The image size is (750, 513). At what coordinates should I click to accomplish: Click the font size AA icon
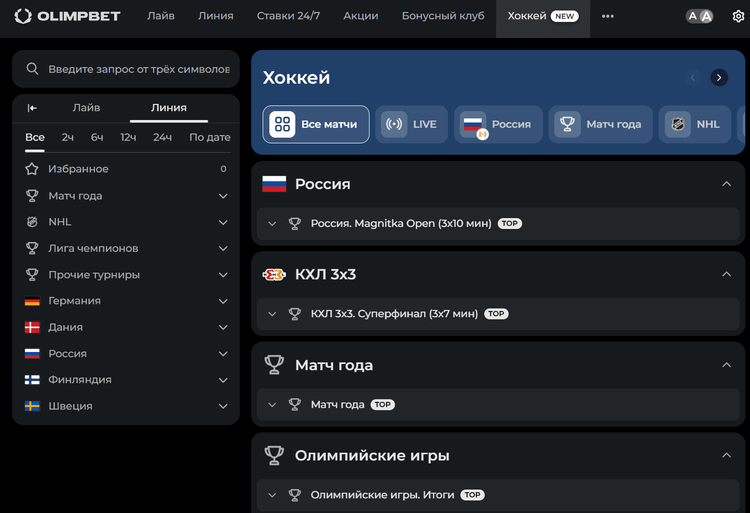(x=700, y=17)
